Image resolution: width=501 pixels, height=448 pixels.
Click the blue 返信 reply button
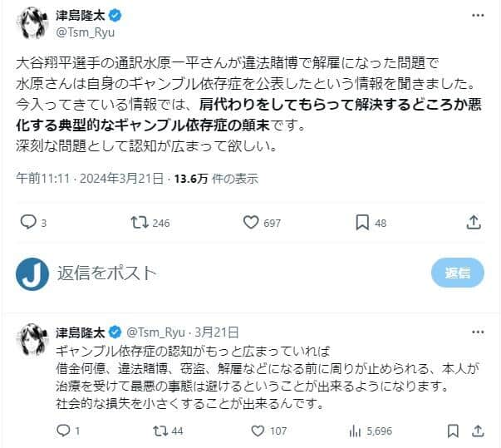[x=457, y=273]
